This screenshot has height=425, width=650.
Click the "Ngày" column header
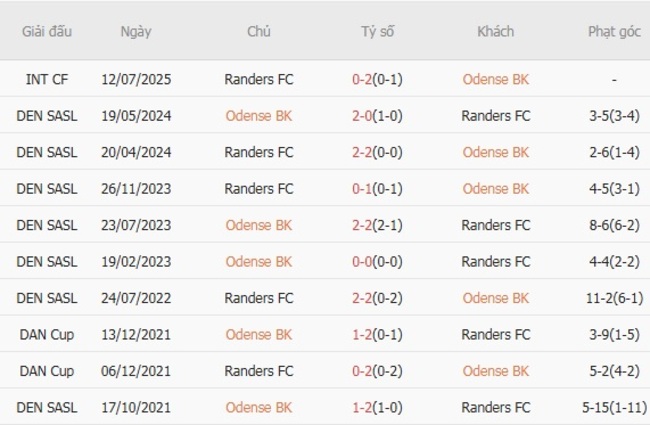136,31
